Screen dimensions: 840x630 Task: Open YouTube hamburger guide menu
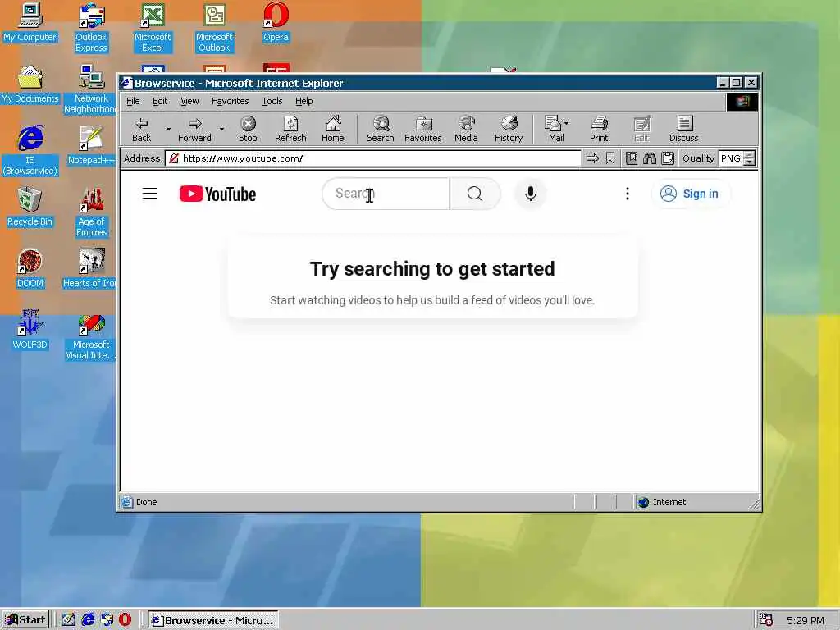(150, 194)
